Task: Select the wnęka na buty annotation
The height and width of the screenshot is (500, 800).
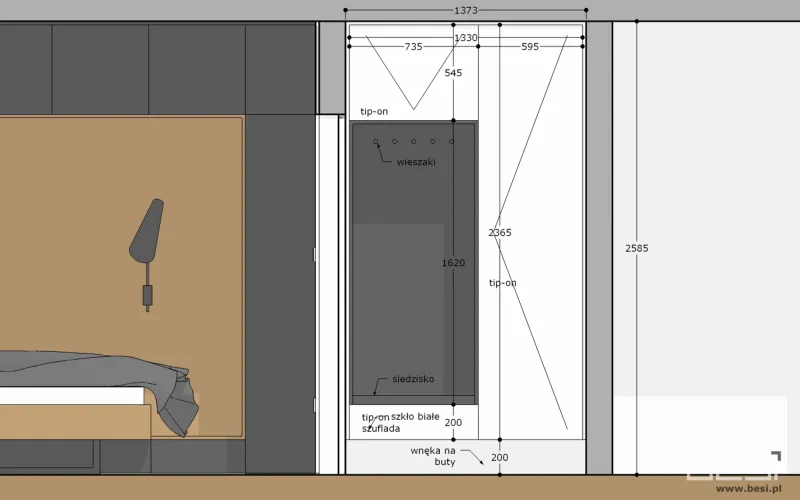Action: point(433,456)
